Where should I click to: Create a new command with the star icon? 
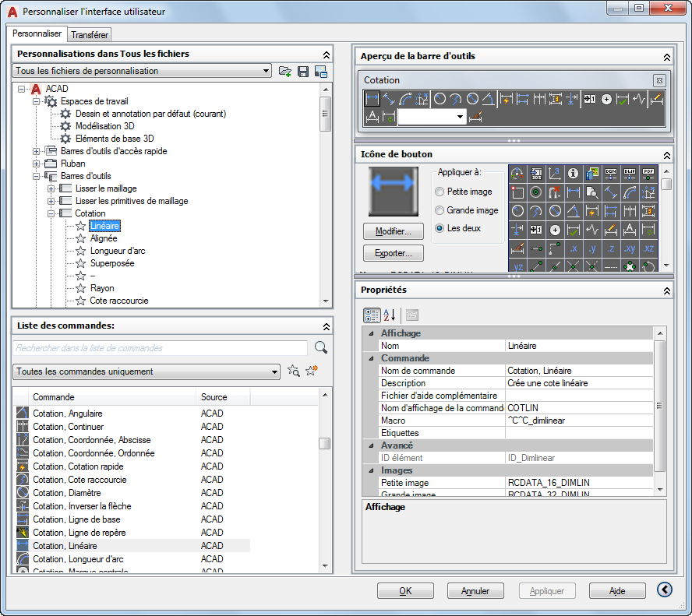click(x=312, y=371)
